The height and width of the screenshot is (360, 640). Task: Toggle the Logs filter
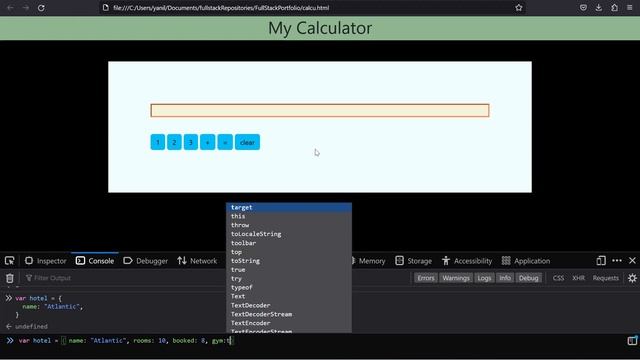click(484, 278)
